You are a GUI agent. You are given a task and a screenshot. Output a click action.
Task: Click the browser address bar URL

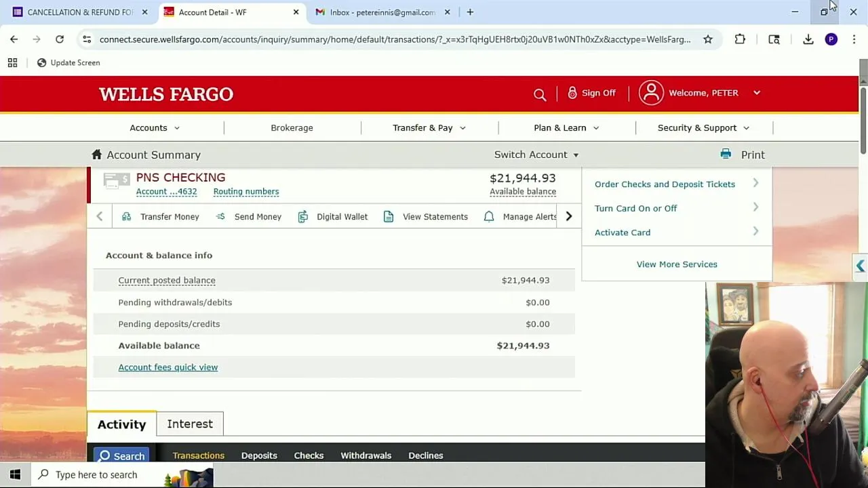coord(395,39)
